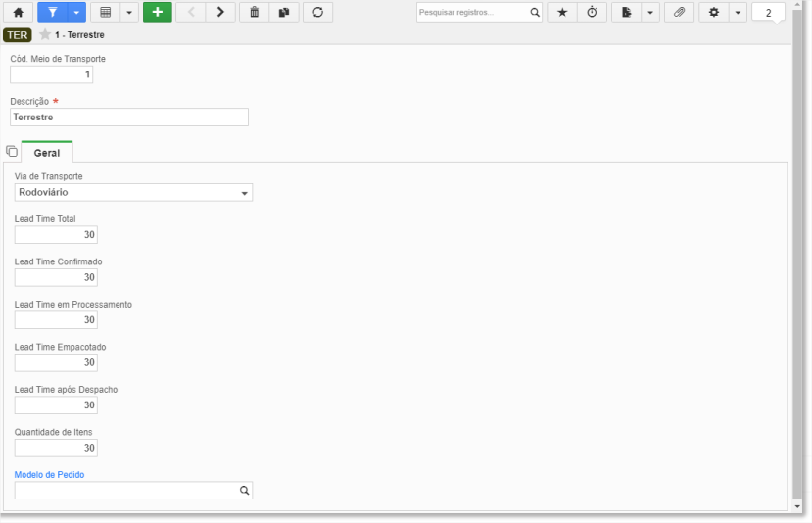
Task: Click the refresh icon in toolbar
Action: click(x=317, y=13)
